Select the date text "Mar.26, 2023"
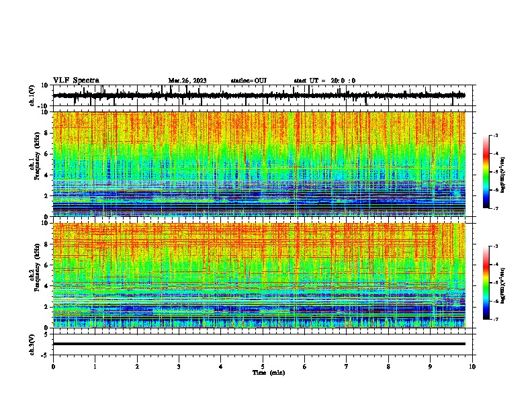 coord(187,81)
